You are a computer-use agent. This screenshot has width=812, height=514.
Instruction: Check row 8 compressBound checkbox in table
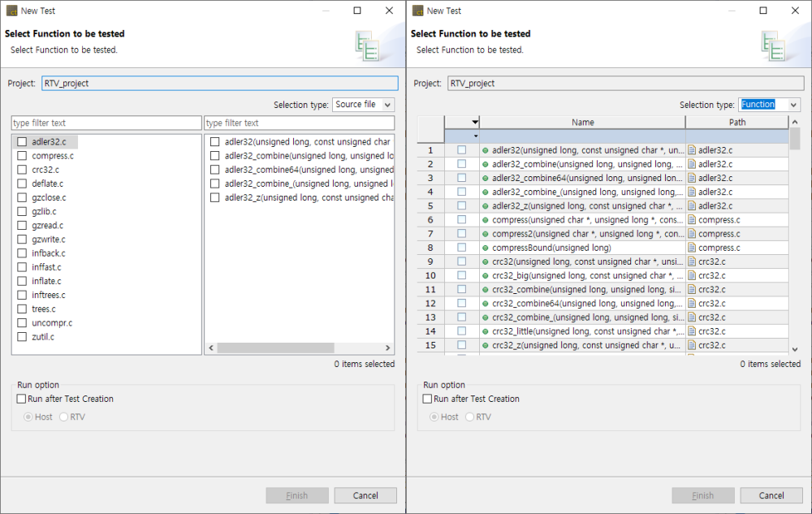[461, 248]
